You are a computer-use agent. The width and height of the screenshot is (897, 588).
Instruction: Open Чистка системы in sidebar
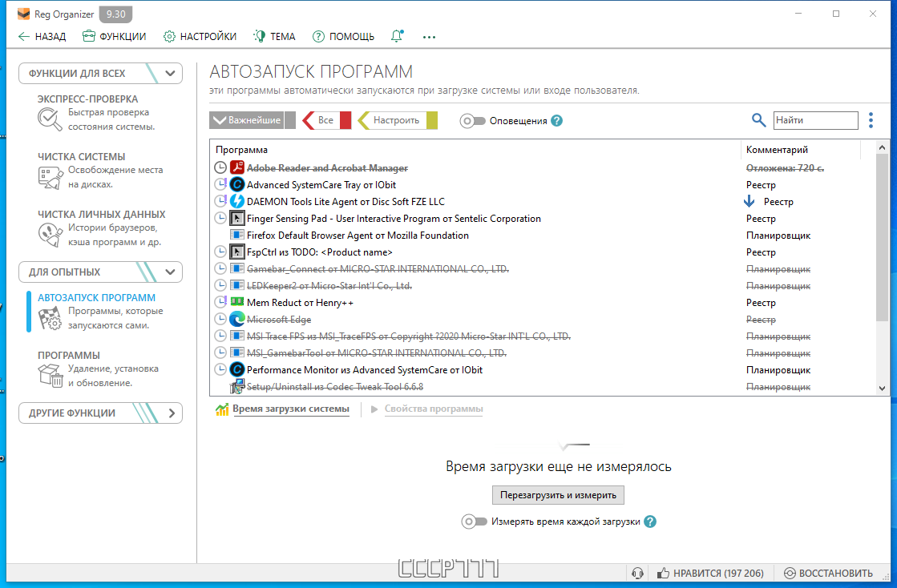101,171
